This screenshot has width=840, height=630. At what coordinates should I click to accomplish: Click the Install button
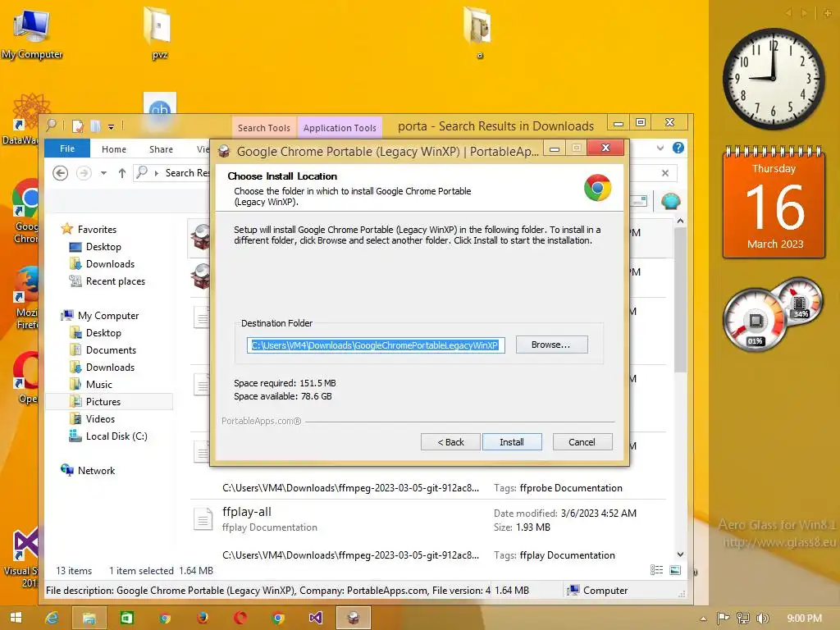click(x=512, y=442)
